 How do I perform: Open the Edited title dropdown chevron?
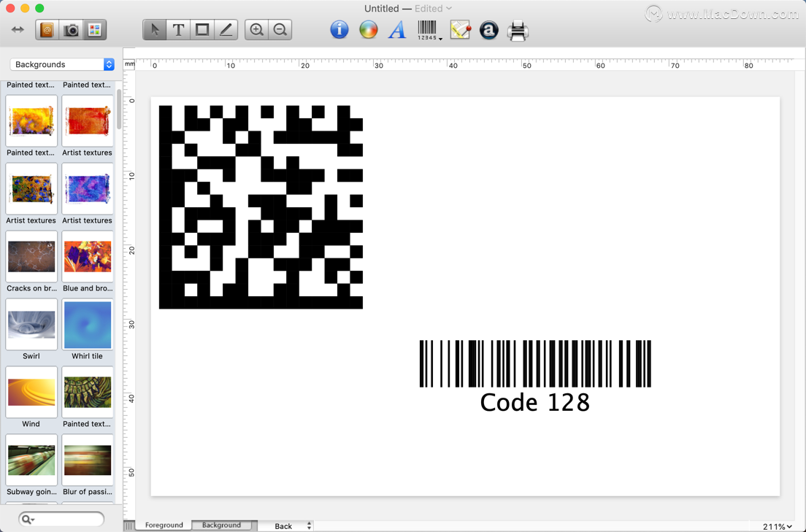click(449, 8)
